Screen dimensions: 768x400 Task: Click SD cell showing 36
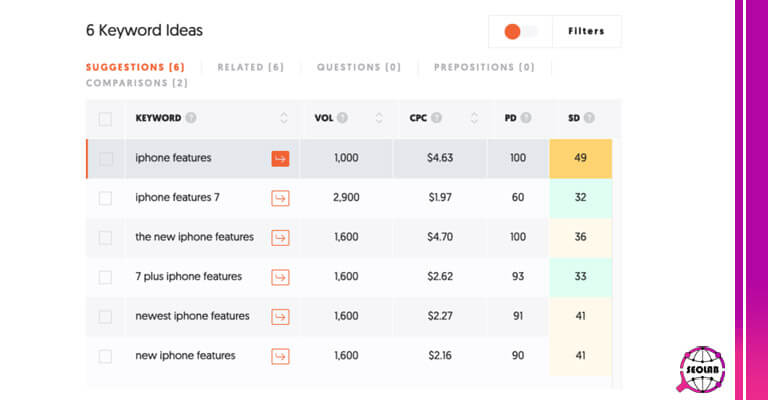(x=580, y=237)
